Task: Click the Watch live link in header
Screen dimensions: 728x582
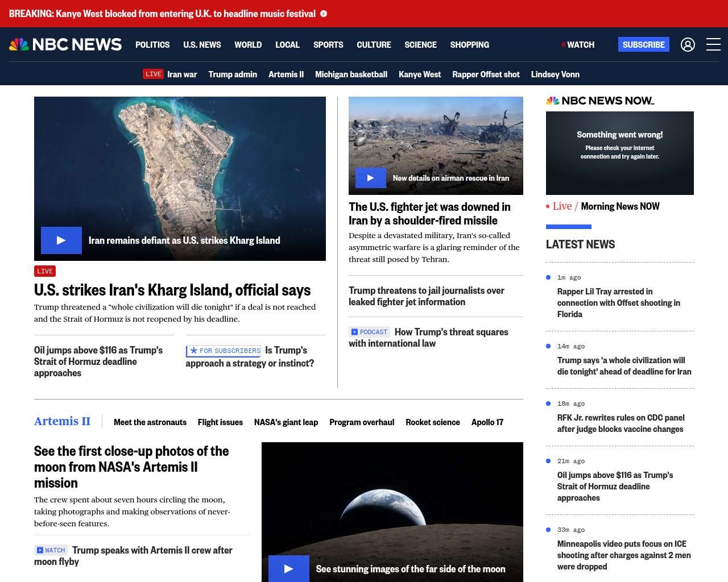Action: point(578,44)
